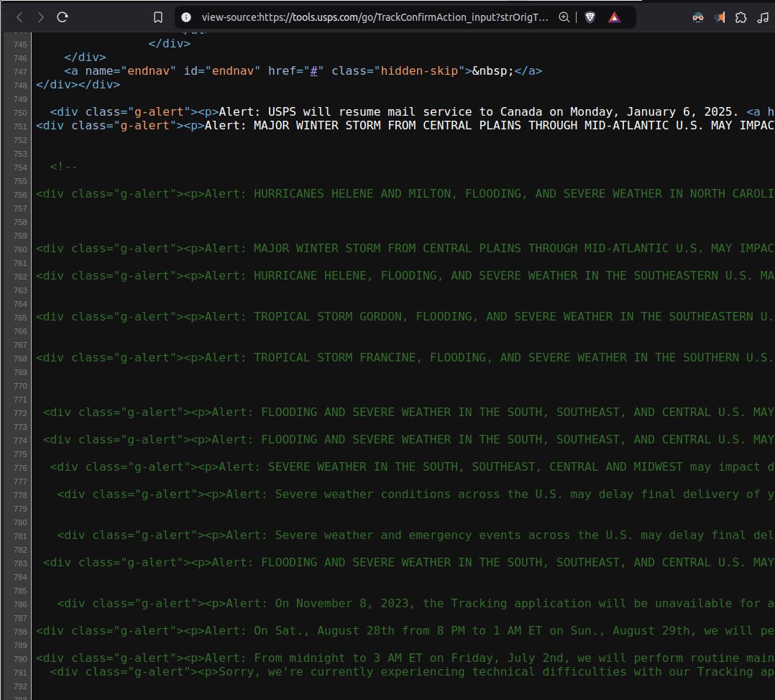Click the HURRICANE HELENE southeastern alert on line 762
This screenshot has height=700, width=775.
point(405,276)
